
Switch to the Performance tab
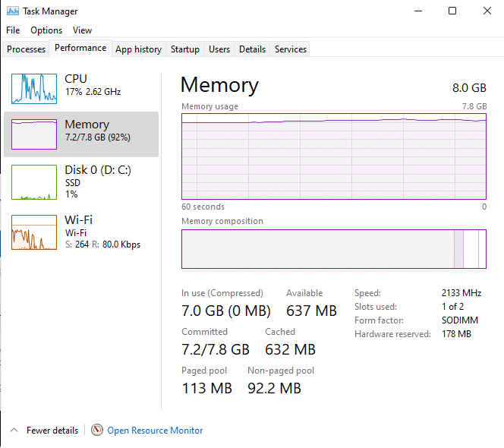80,48
